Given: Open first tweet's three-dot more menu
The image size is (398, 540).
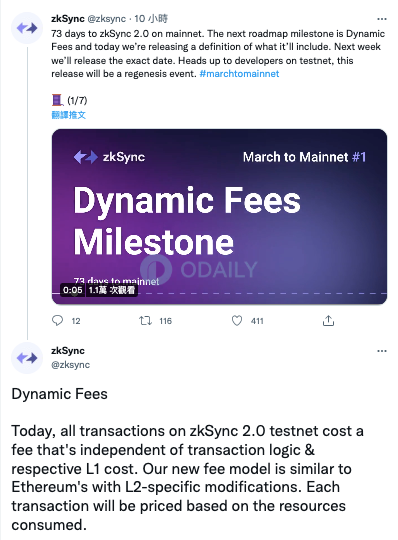Looking at the screenshot, I should (382, 19).
